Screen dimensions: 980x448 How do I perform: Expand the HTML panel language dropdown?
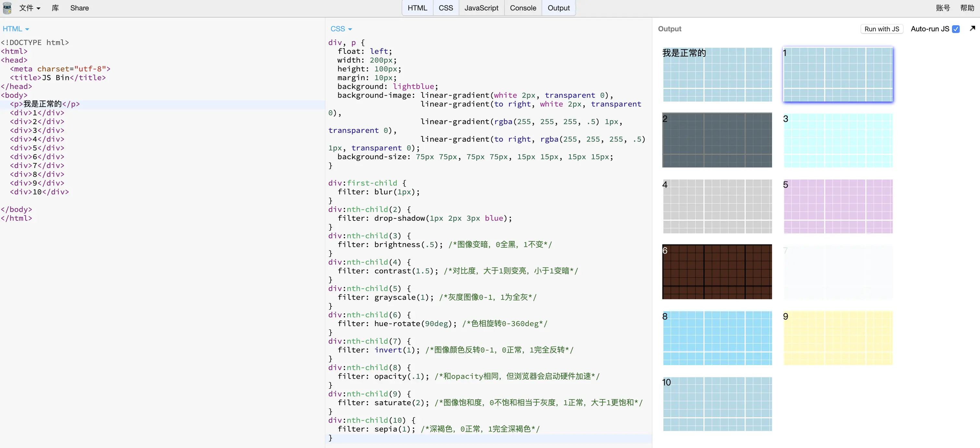16,29
